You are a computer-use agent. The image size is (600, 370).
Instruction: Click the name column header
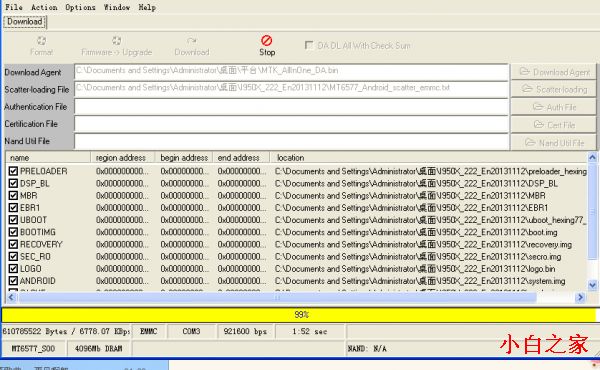[48, 158]
